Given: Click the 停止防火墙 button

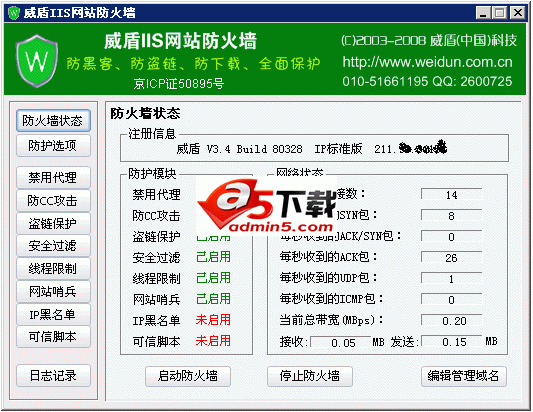Looking at the screenshot, I should [x=310, y=376].
